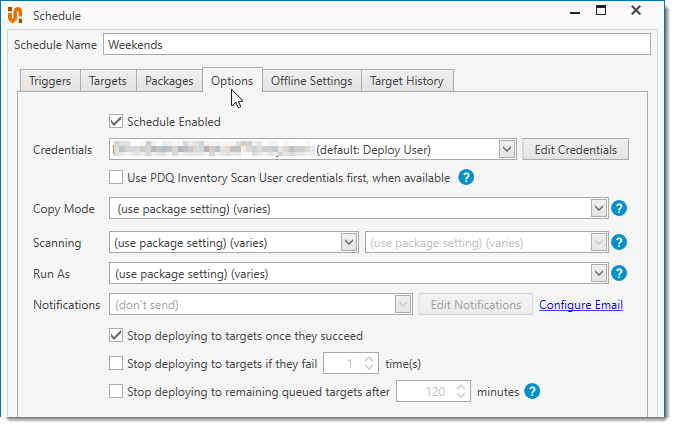Image resolution: width=675 pixels, height=427 pixels.
Task: Click the PDQ Deploy window icon
Action: [17, 16]
